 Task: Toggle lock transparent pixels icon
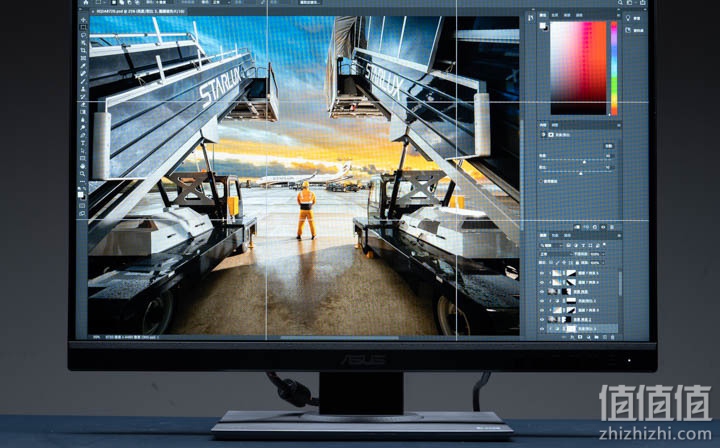click(x=551, y=263)
